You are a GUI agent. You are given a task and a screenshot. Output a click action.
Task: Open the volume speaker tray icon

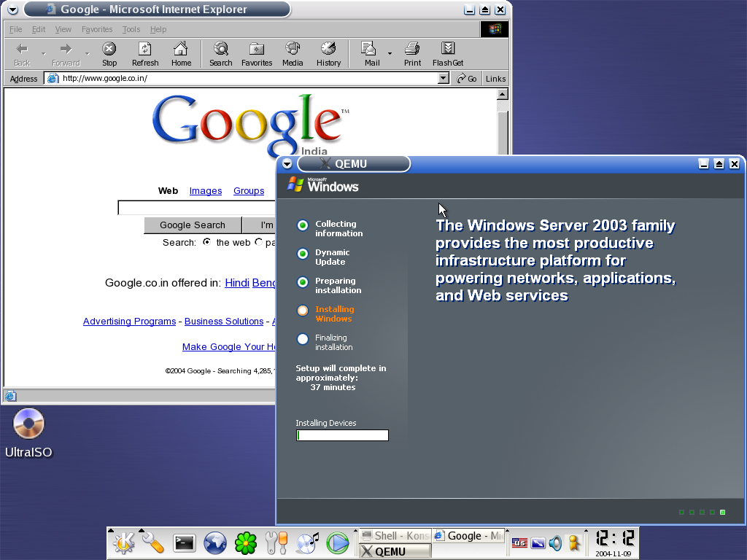coord(555,542)
